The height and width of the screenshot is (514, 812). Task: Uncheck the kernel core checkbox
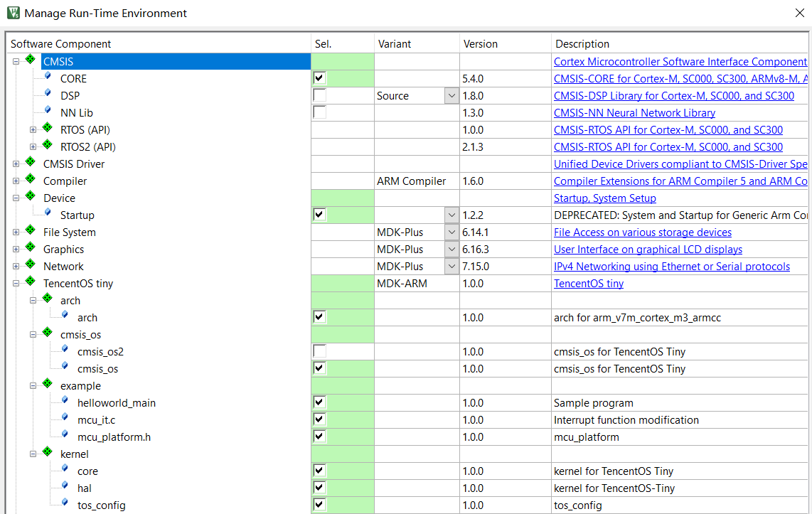tap(319, 471)
